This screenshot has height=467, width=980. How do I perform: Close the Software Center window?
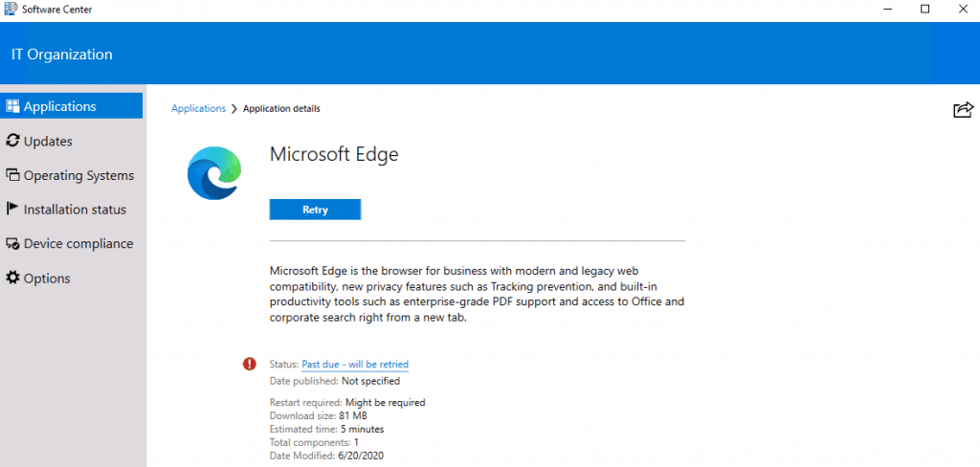click(x=963, y=10)
